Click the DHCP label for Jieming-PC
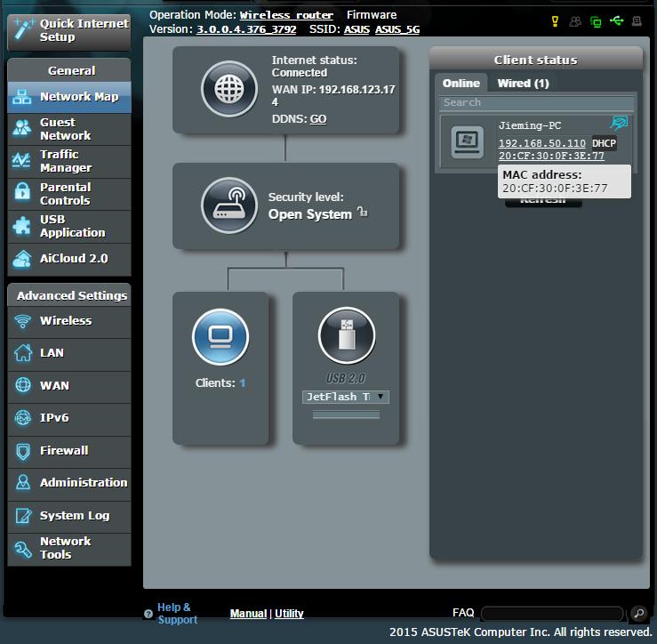This screenshot has height=644, width=657. [604, 143]
